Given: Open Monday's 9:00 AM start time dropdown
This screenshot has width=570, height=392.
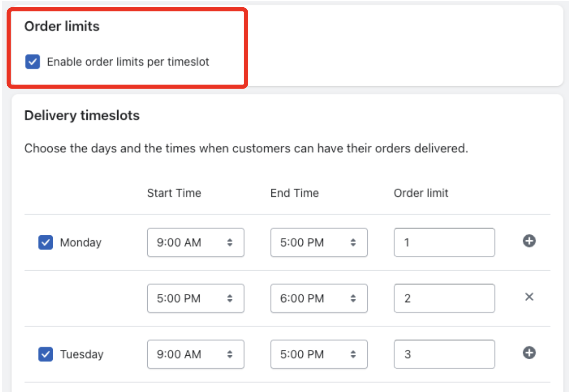Looking at the screenshot, I should (195, 243).
